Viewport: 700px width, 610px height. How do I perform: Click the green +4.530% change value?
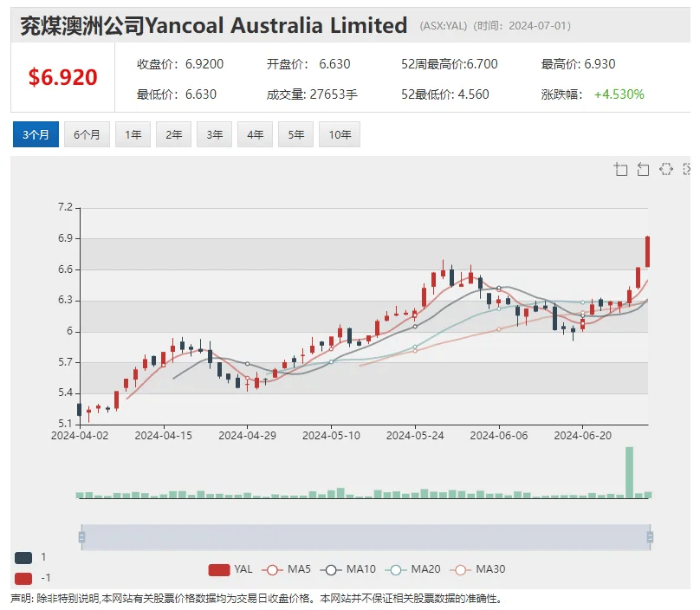point(619,94)
